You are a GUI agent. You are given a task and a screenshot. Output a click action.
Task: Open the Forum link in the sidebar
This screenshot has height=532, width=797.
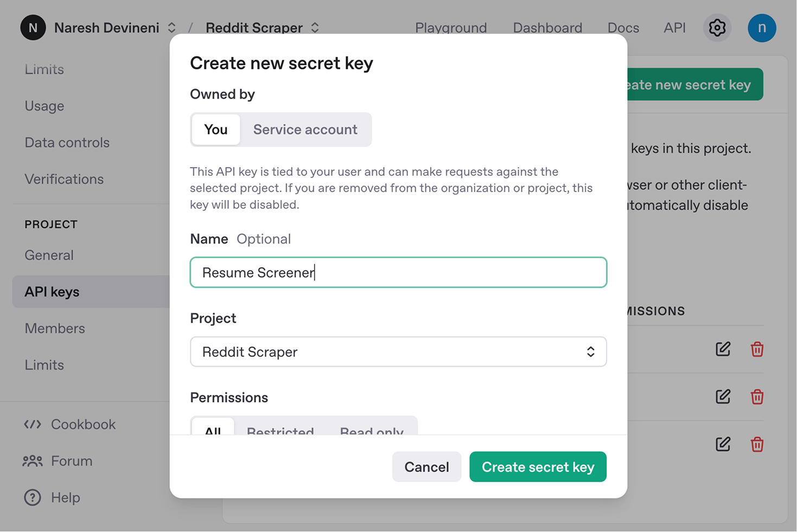[x=71, y=460]
